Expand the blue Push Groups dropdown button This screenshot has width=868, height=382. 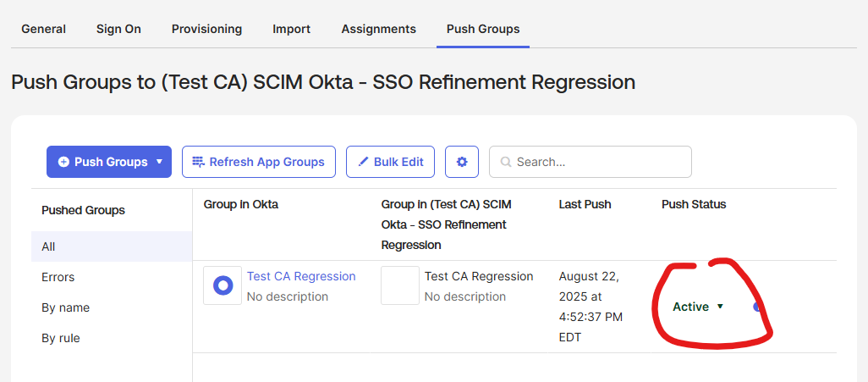pos(109,162)
